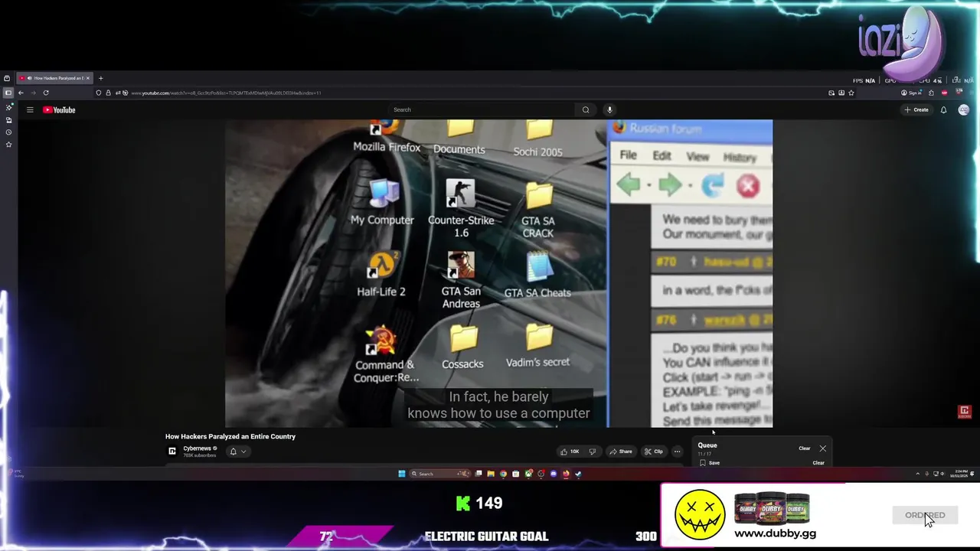Click the browser Sign in button
Screen dimensions: 980x551
pos(911,93)
